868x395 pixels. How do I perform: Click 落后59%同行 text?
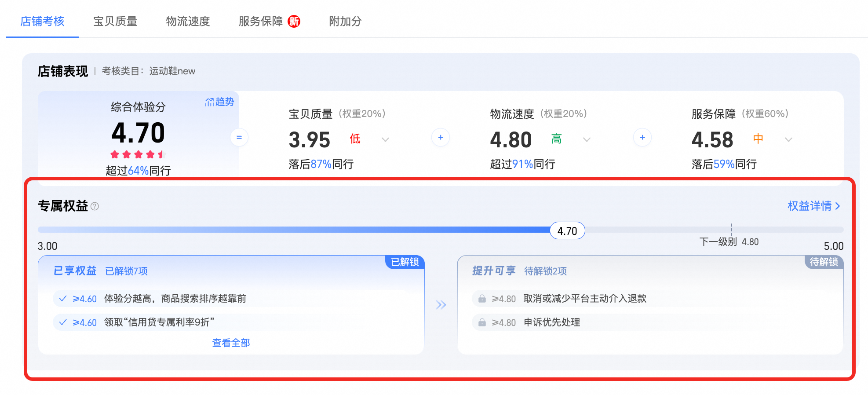[x=724, y=164]
